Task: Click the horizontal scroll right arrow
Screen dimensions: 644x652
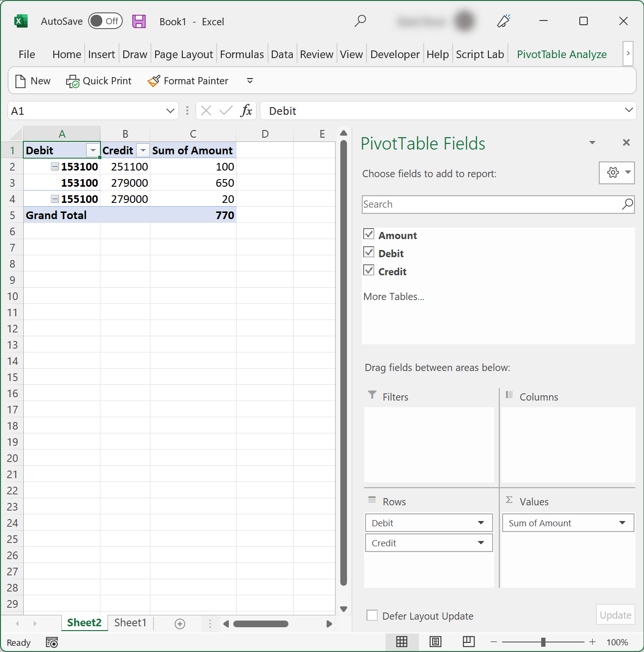Action: (329, 623)
